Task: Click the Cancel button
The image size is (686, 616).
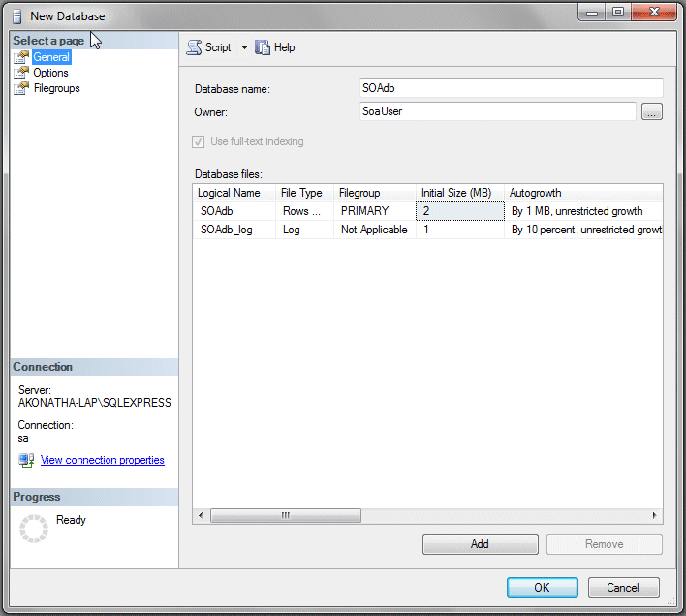Action: click(623, 588)
